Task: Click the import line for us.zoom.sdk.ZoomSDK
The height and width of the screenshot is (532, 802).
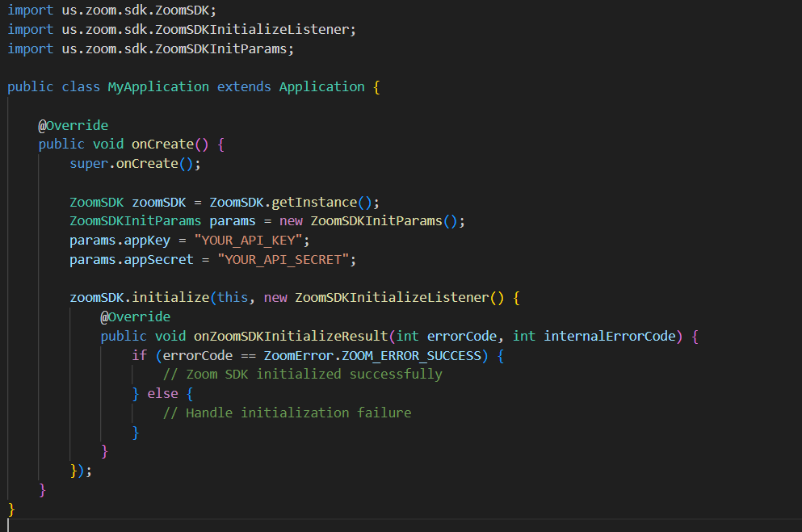Action: coord(112,10)
